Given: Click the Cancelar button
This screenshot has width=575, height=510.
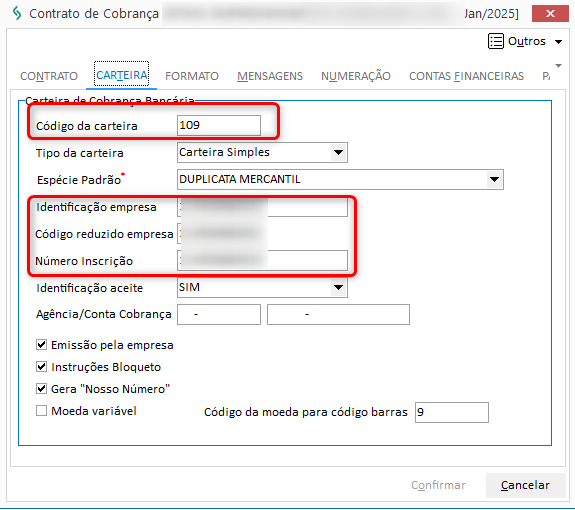Looking at the screenshot, I should point(525,485).
